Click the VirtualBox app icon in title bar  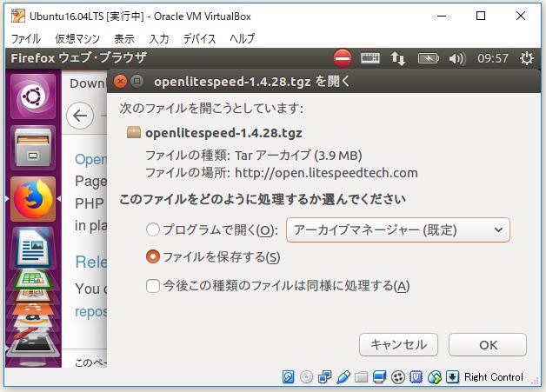click(x=18, y=16)
